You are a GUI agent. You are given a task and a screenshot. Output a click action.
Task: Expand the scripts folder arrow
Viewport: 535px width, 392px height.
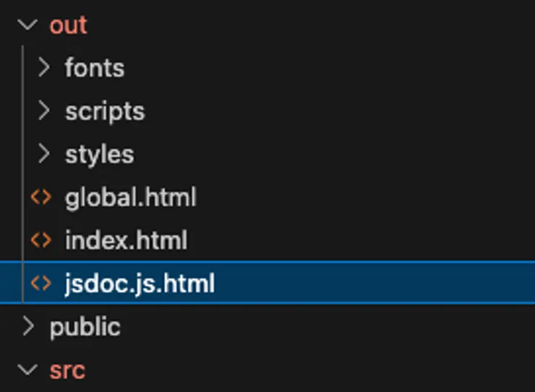coord(44,111)
